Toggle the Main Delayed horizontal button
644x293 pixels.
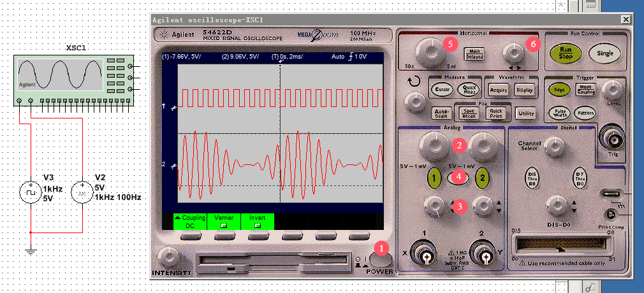474,54
